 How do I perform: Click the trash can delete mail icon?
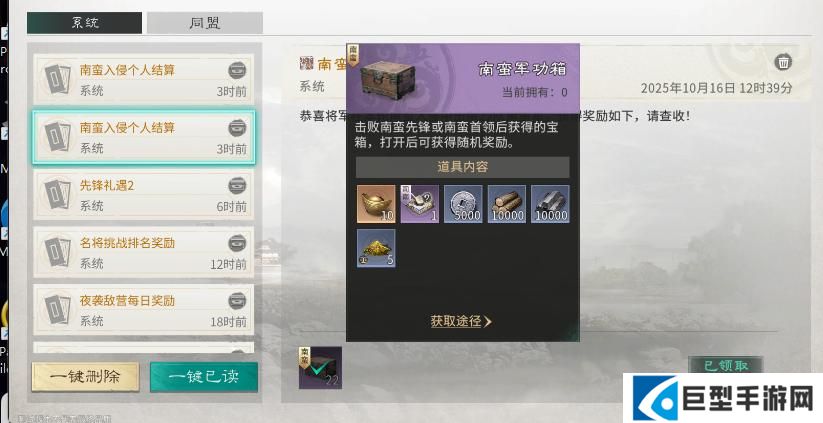tap(783, 62)
